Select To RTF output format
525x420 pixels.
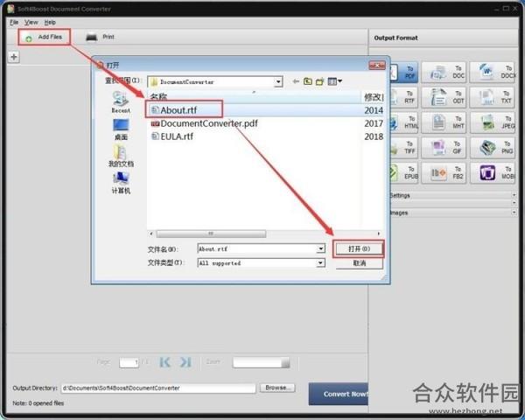click(403, 97)
